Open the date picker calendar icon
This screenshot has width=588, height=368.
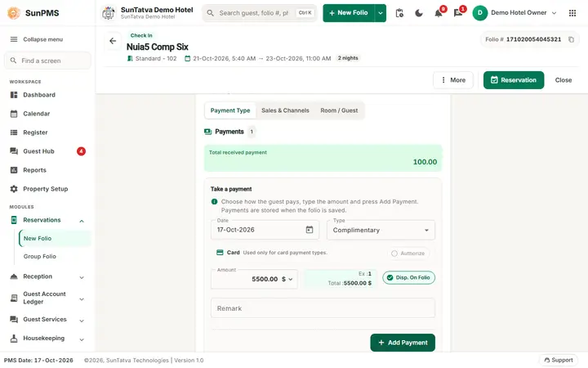[x=310, y=230]
